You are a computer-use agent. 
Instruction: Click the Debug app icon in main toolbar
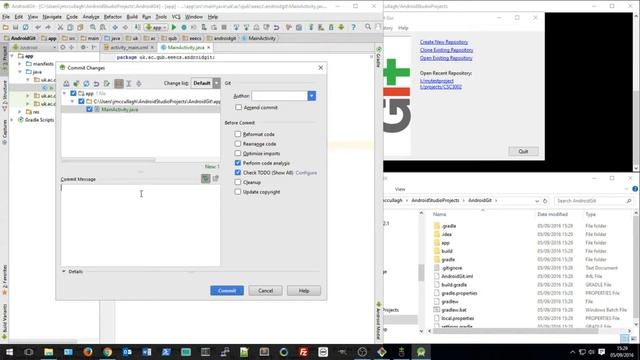184,27
